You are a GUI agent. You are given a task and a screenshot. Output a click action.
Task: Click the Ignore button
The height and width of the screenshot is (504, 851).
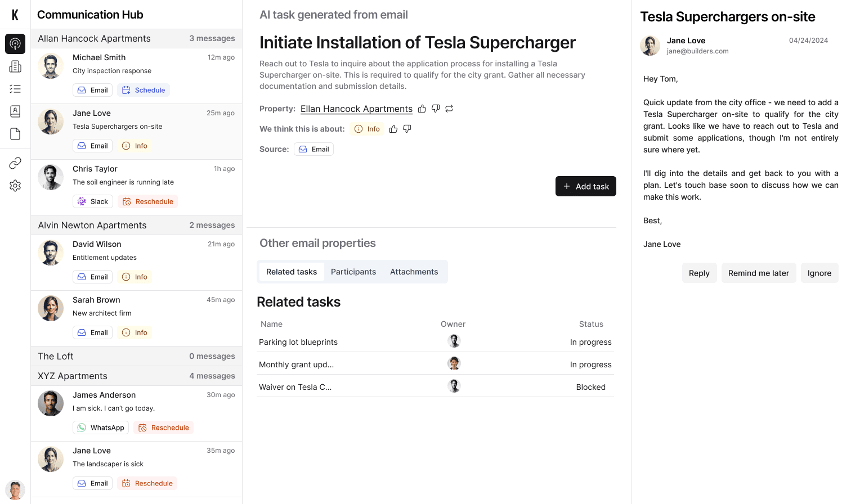(819, 273)
